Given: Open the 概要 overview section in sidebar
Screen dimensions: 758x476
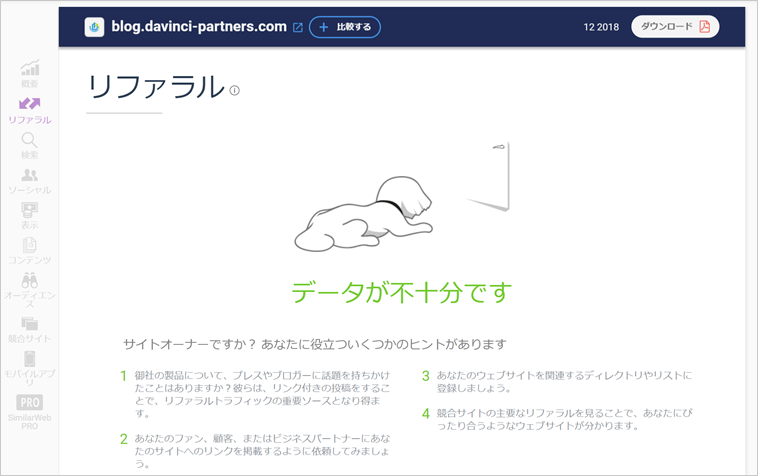Looking at the screenshot, I should pyautogui.click(x=30, y=74).
